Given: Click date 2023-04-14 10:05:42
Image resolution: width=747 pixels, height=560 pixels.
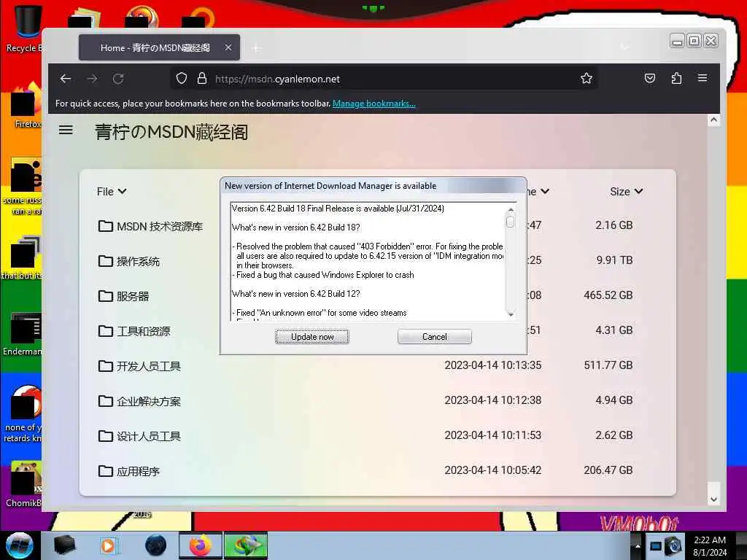Looking at the screenshot, I should click(x=493, y=470).
